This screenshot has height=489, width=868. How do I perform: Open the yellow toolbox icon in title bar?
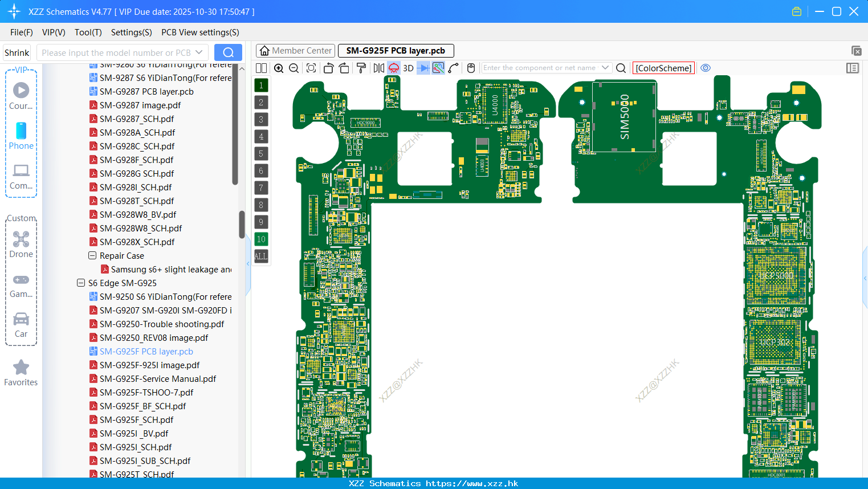click(x=797, y=11)
